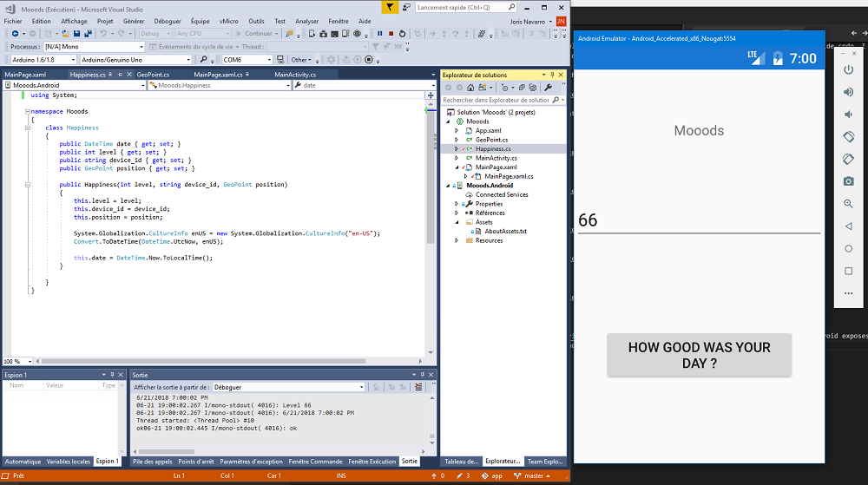868x485 pixels.
Task: Click the Save All toolbar icon
Action: (88, 34)
